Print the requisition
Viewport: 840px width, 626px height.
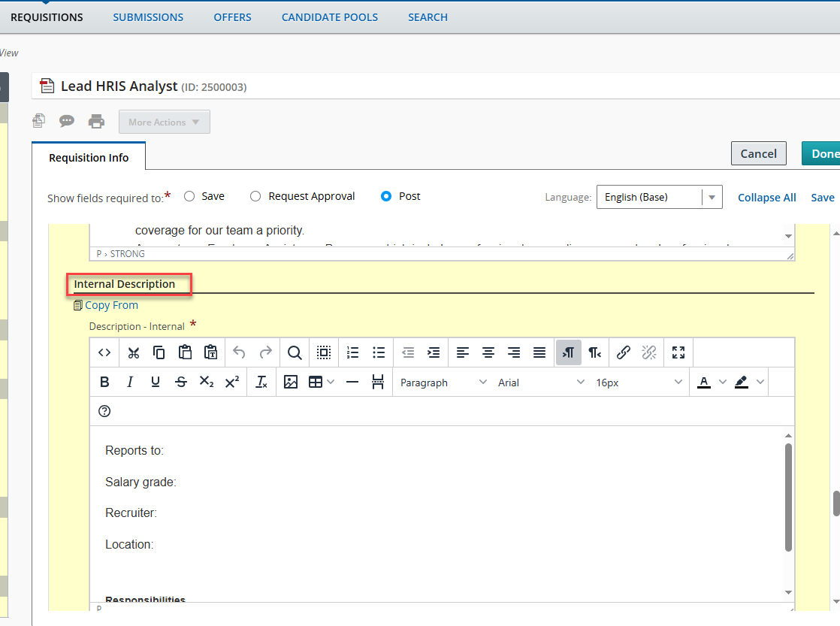coord(96,122)
